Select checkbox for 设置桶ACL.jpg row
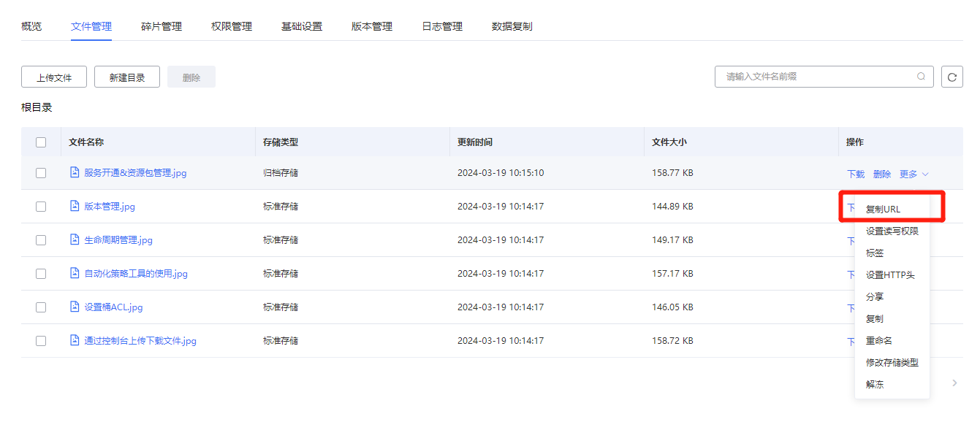The height and width of the screenshot is (430, 980). click(41, 307)
